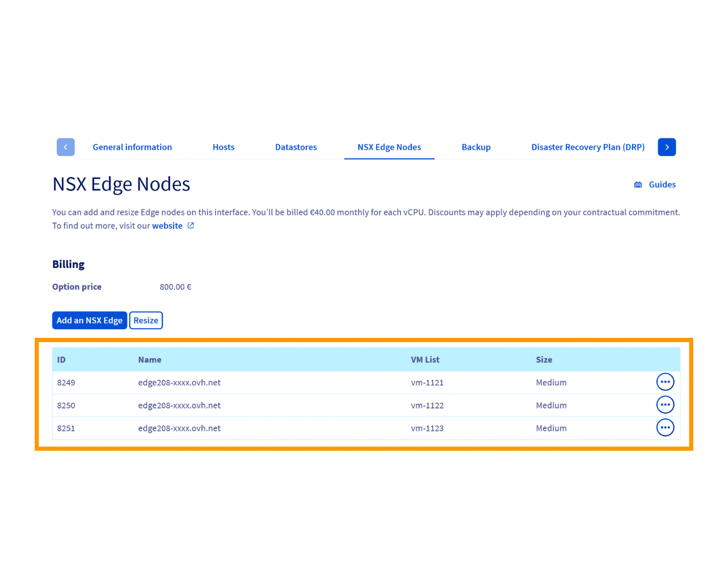This screenshot has height=580, width=728.
Task: Switch to the Hosts tab
Action: coord(223,147)
